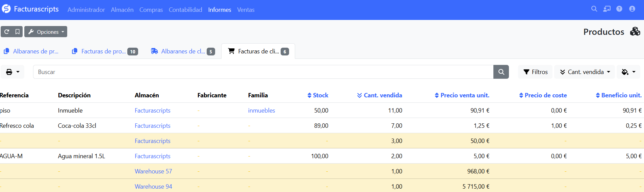644x192 pixels.
Task: Open the Administrador menu
Action: (x=86, y=10)
